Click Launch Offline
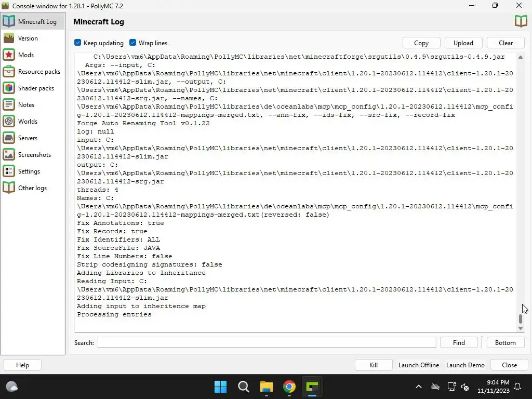532x399 pixels. pyautogui.click(x=419, y=365)
